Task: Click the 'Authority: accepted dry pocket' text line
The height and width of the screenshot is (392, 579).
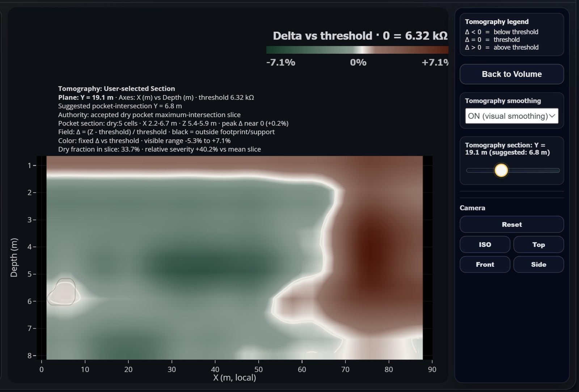Action: [149, 115]
